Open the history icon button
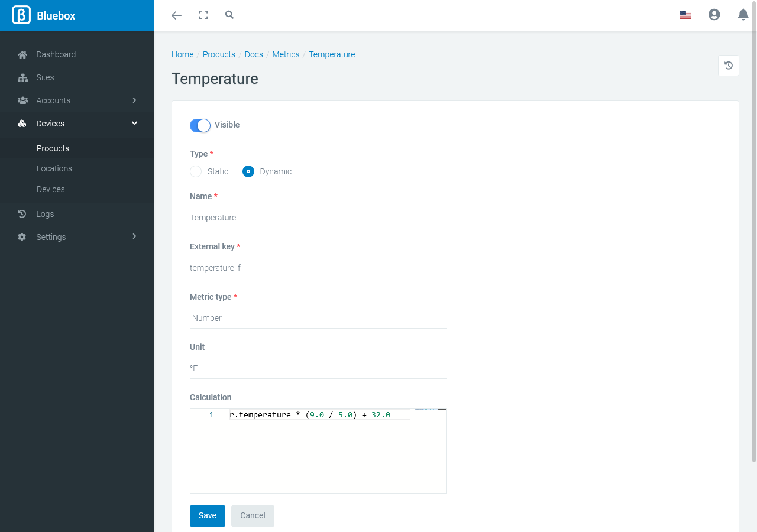 728,66
